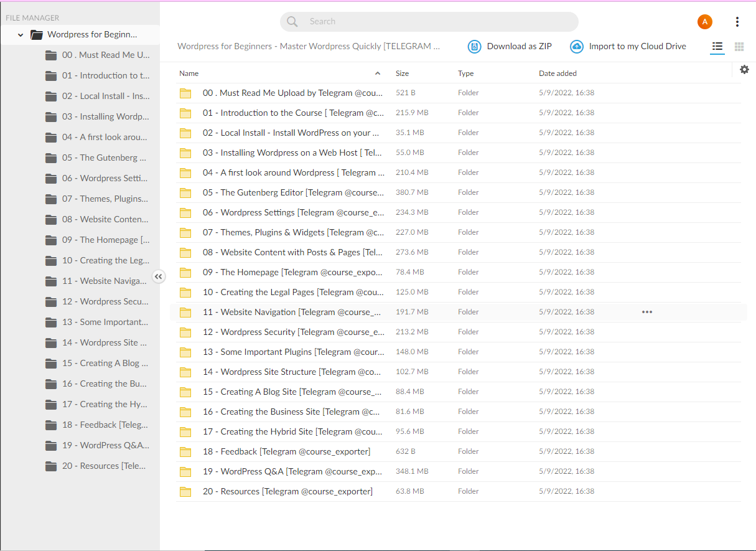Viewport: 756px width, 551px height.
Task: Switch to list view
Action: click(x=717, y=47)
